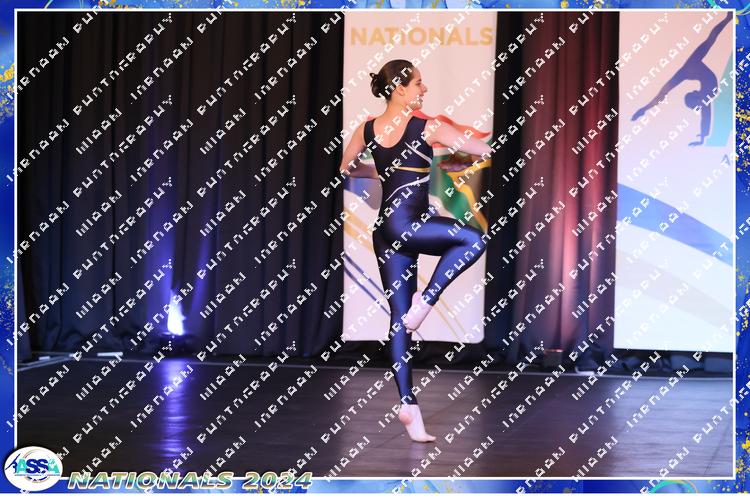Click the dancer's extended arm
This screenshot has width=750, height=500.
(x=460, y=138)
